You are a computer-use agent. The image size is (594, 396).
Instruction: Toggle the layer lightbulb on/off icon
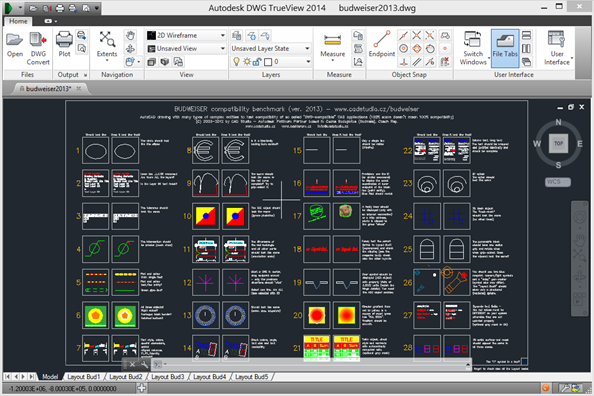point(236,61)
